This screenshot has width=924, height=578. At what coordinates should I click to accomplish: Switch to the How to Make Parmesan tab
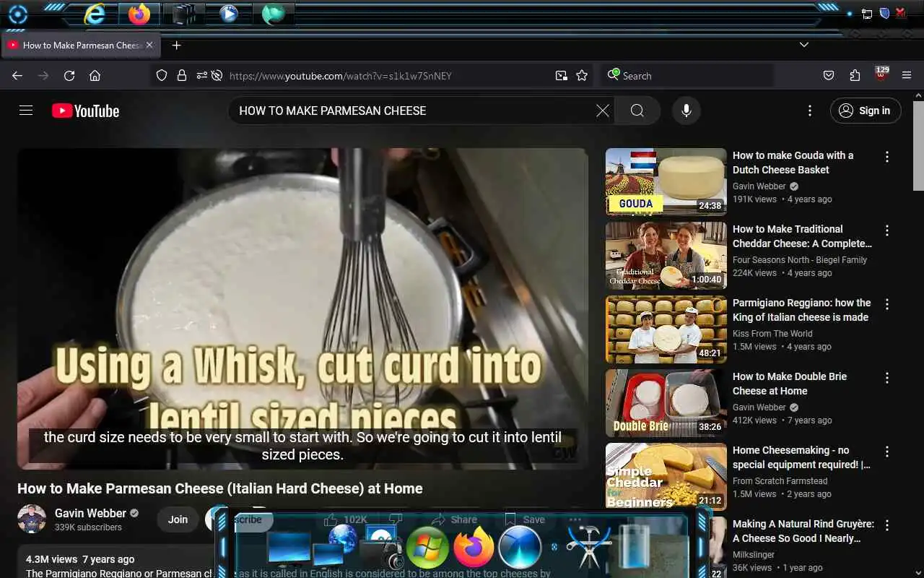pos(81,45)
